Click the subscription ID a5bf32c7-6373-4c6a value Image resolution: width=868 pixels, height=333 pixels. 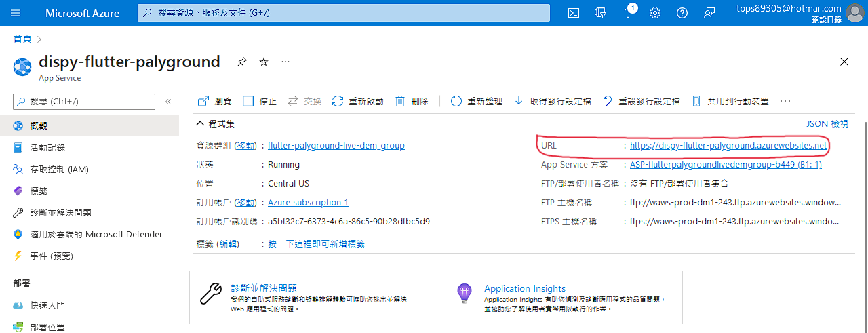tap(349, 221)
